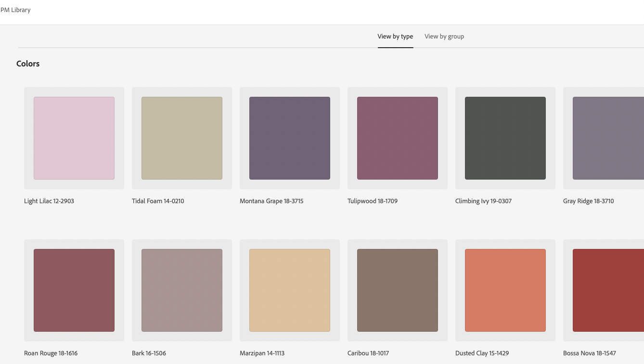Select the Dusted Clay 15-1429 color swatch
The height and width of the screenshot is (364, 644).
click(x=505, y=290)
